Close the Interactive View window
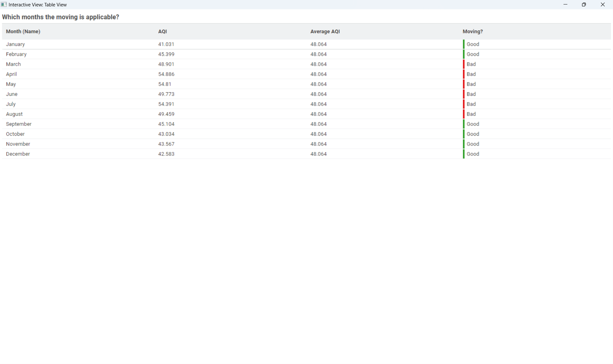Viewport: 613px width, 364px height. [x=602, y=4]
